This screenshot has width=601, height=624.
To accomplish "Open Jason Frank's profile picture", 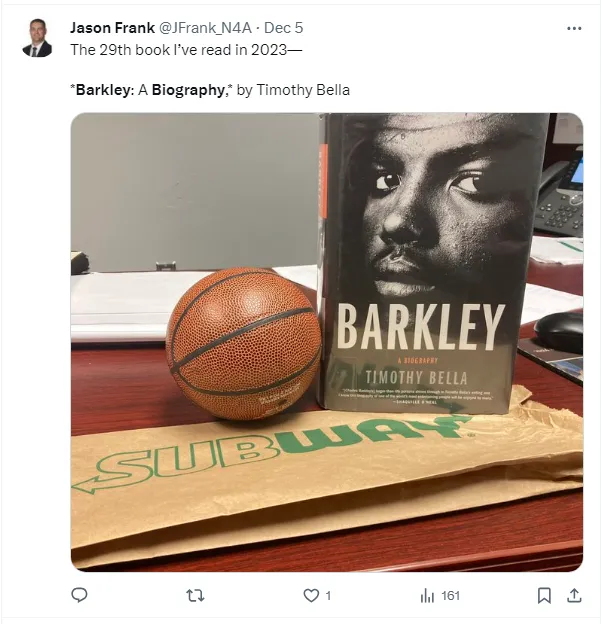I will pos(37,38).
